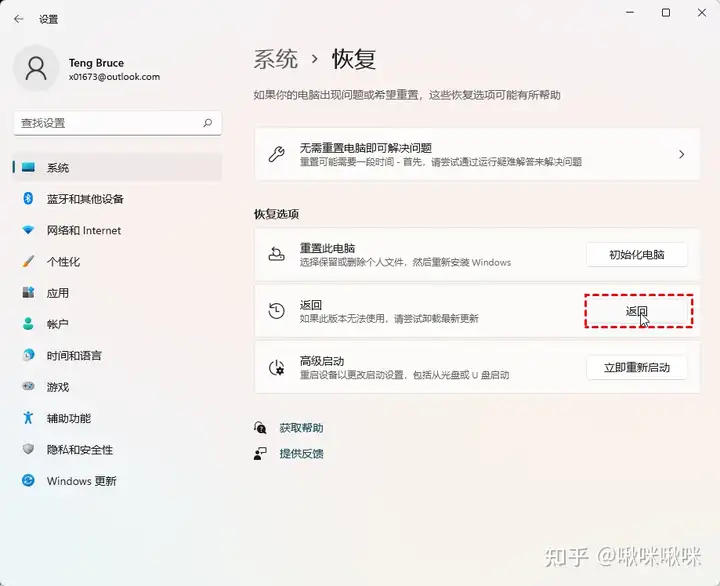Go to 应用 settings
720x586 pixels.
coord(117,293)
